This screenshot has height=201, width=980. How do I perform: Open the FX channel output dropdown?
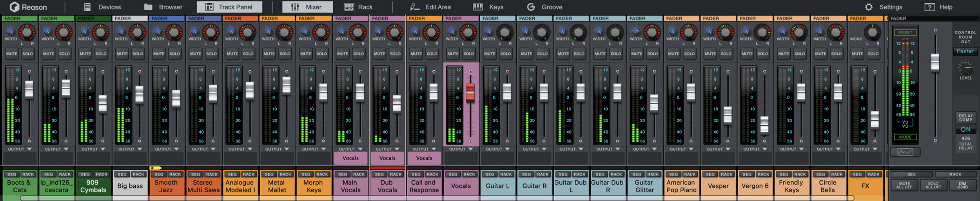(866, 149)
